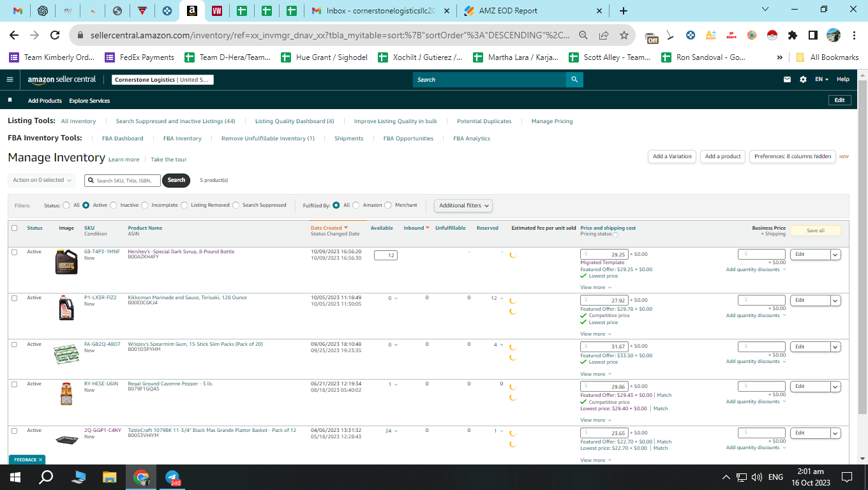The image size is (868, 490).
Task: Check the box for the Hershey's Dark Syrup row
Action: pos(15,252)
